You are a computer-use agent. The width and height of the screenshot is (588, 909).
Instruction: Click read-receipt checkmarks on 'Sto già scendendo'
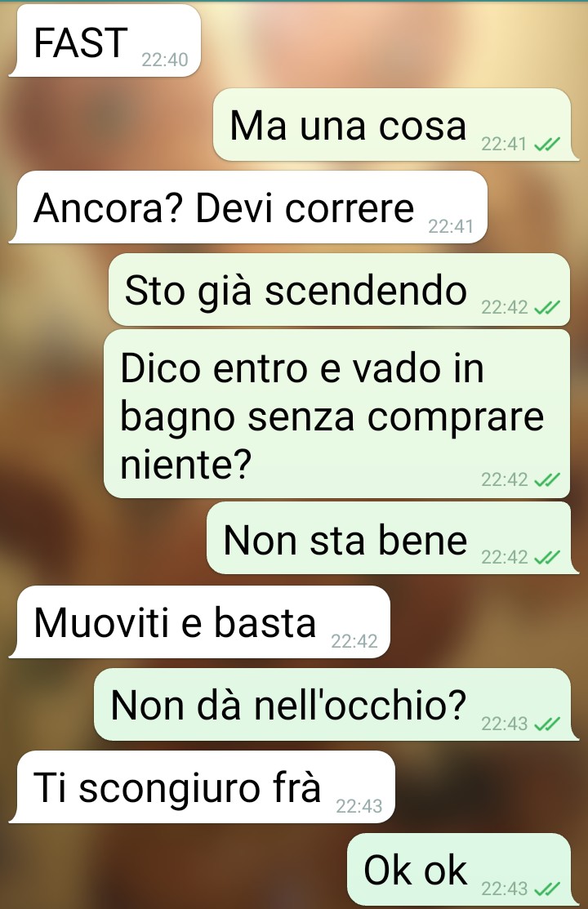tap(546, 307)
